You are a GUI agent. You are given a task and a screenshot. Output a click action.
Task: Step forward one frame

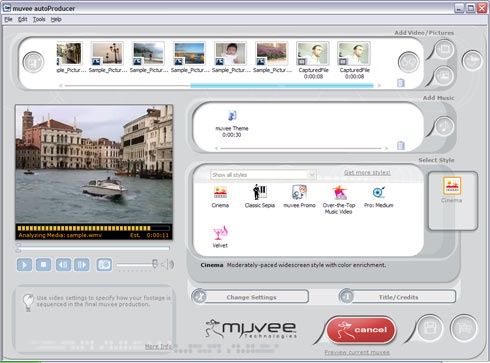(x=82, y=265)
